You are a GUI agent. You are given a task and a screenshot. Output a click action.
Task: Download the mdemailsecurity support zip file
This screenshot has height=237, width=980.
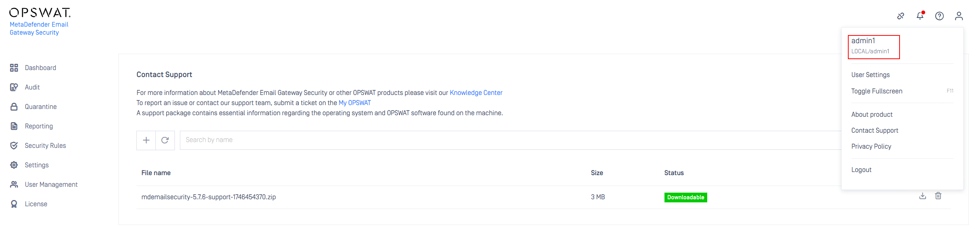pos(922,196)
